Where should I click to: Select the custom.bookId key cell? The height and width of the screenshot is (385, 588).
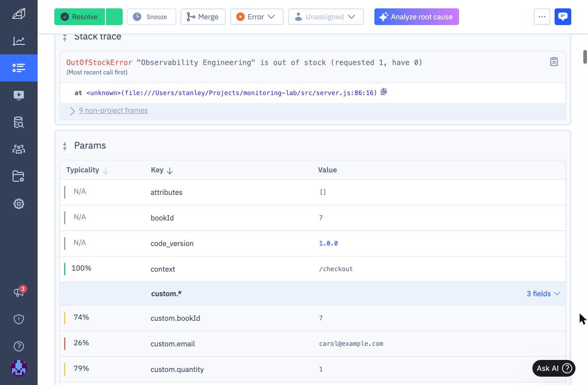175,318
